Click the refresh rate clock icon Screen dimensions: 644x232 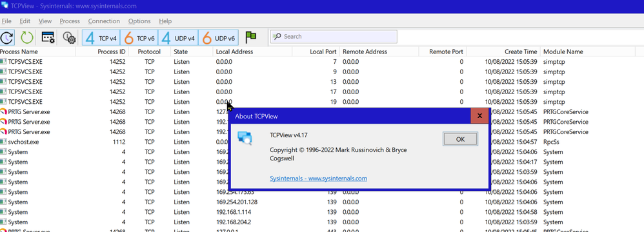[x=7, y=37]
